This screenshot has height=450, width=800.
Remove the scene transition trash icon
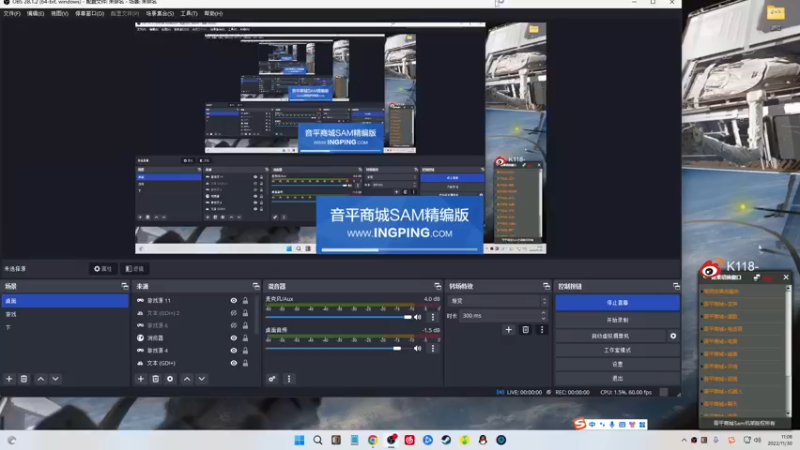(526, 330)
